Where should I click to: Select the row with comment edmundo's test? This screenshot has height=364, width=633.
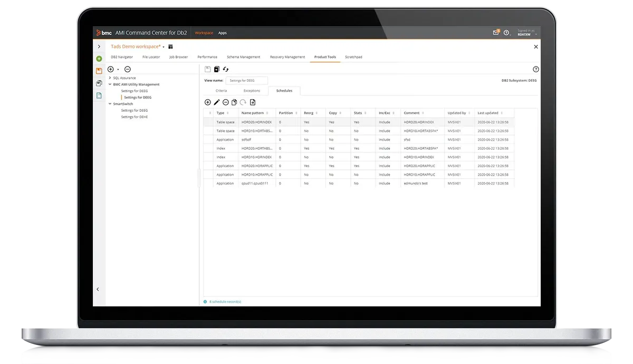(x=360, y=184)
